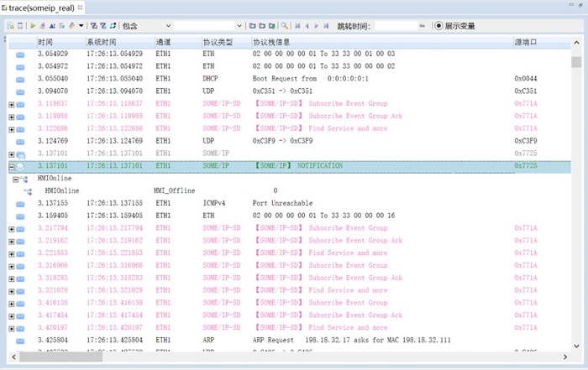
Task: Go to previous record arrow icon
Action: coord(307,26)
